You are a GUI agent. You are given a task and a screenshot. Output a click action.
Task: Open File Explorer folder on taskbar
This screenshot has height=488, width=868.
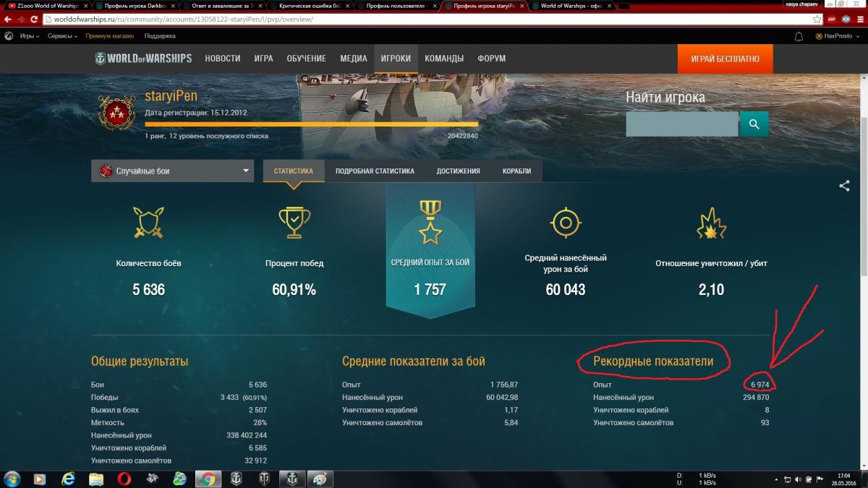click(x=96, y=479)
